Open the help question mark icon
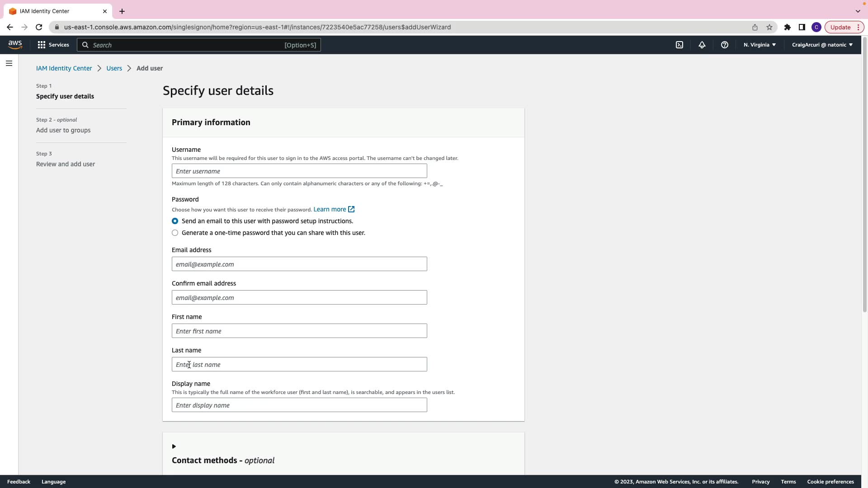868x488 pixels. pos(725,45)
